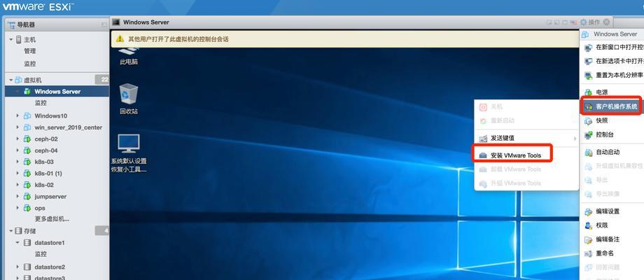The height and width of the screenshot is (280, 644).
Task: Click the Storage (存储) group icon
Action: 18,231
